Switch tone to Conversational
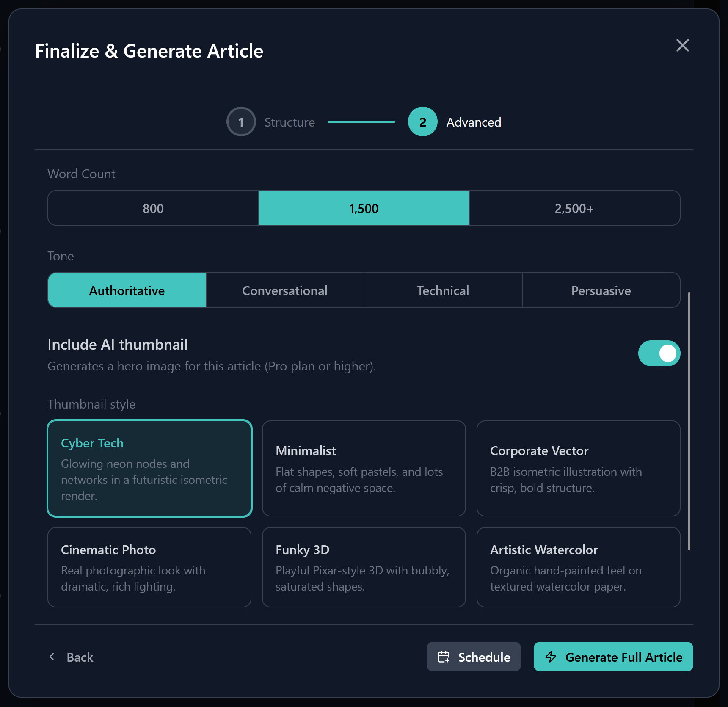The height and width of the screenshot is (707, 728). pyautogui.click(x=285, y=290)
